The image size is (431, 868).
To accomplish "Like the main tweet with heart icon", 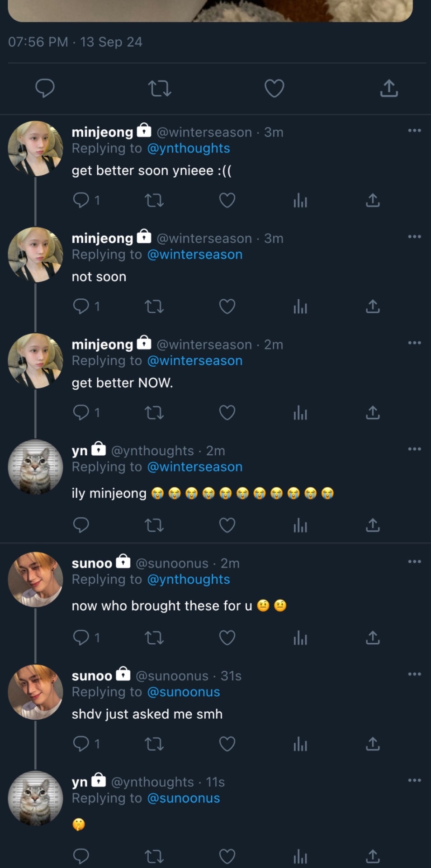I will tap(274, 88).
